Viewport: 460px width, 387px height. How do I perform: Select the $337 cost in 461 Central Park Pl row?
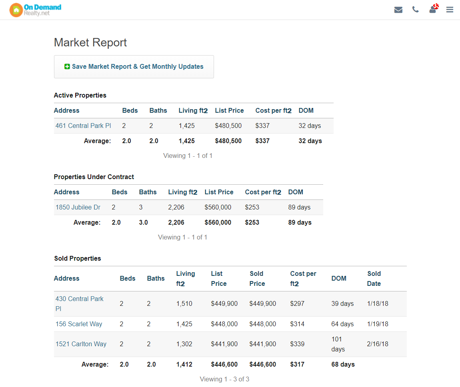pos(262,126)
